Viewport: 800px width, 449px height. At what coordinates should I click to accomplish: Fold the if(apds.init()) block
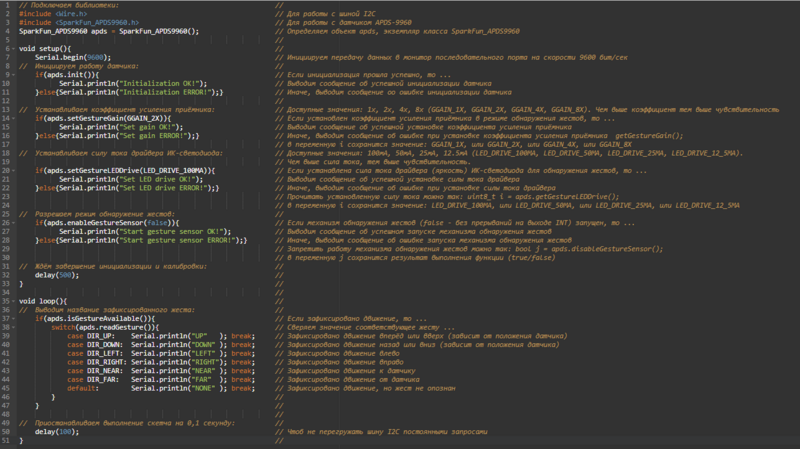[13, 75]
